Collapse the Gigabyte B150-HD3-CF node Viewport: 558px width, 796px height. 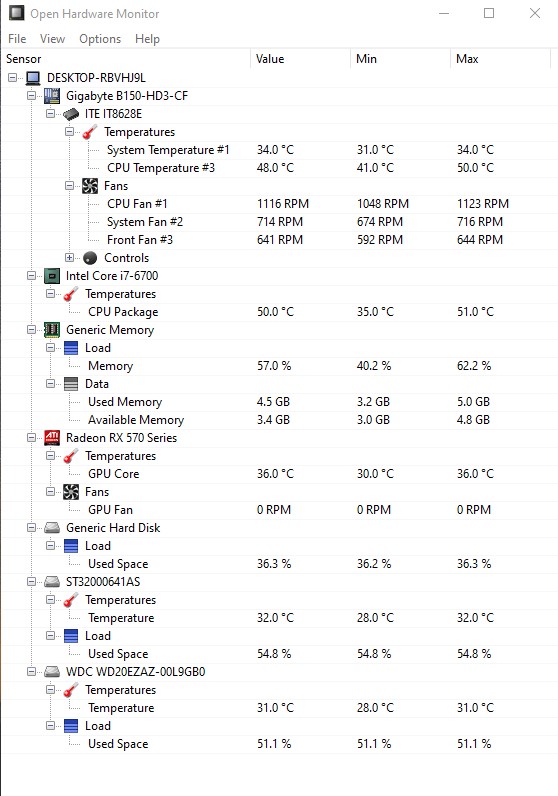tap(31, 95)
